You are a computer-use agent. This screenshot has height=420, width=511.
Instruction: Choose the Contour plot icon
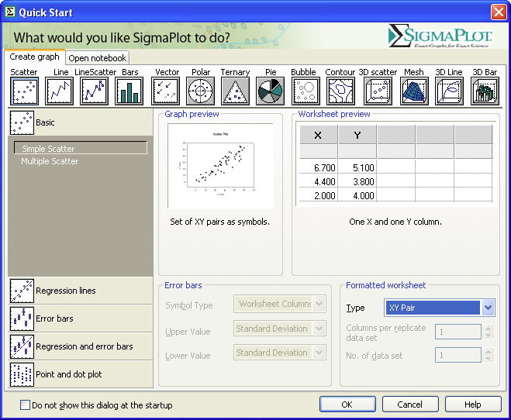point(341,91)
